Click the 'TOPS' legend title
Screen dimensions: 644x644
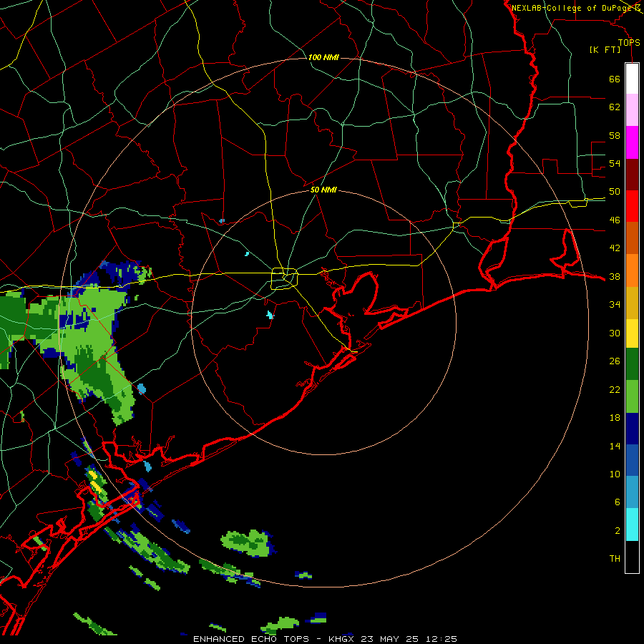(629, 43)
